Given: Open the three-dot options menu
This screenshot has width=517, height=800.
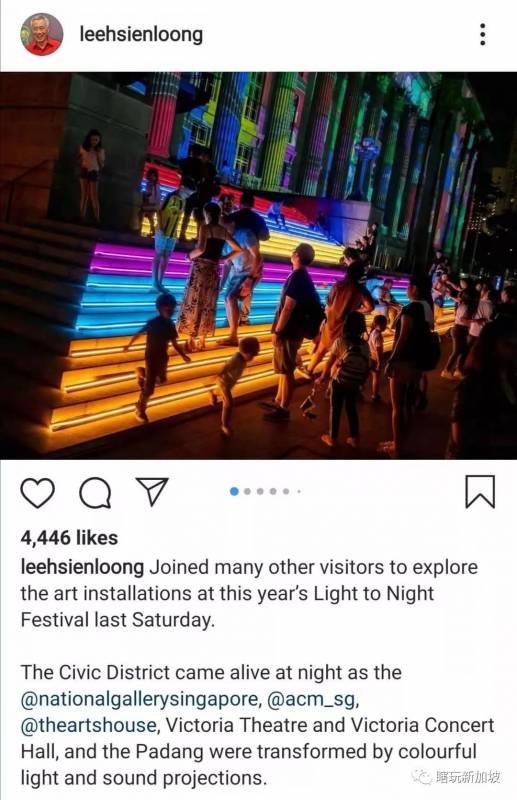Looking at the screenshot, I should [482, 34].
